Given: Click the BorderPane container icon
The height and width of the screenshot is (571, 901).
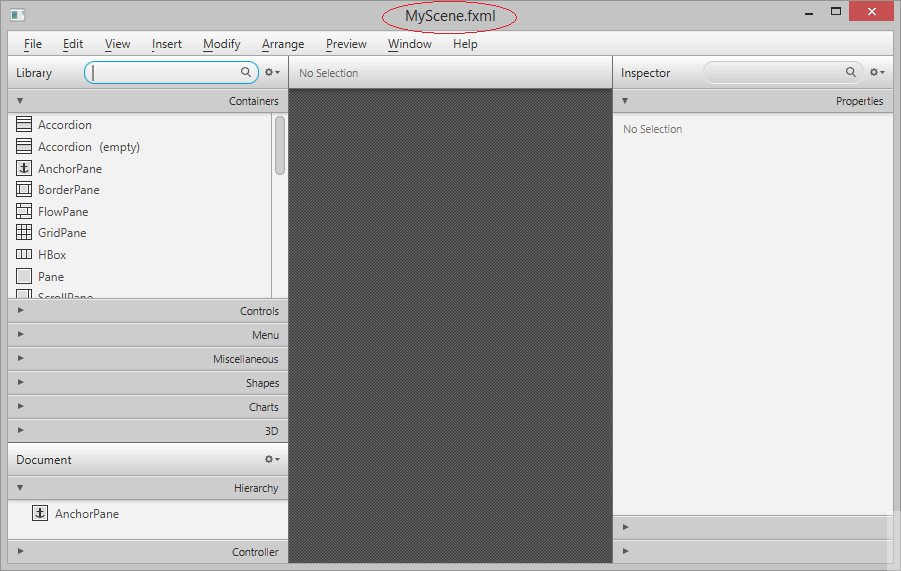Looking at the screenshot, I should (24, 189).
